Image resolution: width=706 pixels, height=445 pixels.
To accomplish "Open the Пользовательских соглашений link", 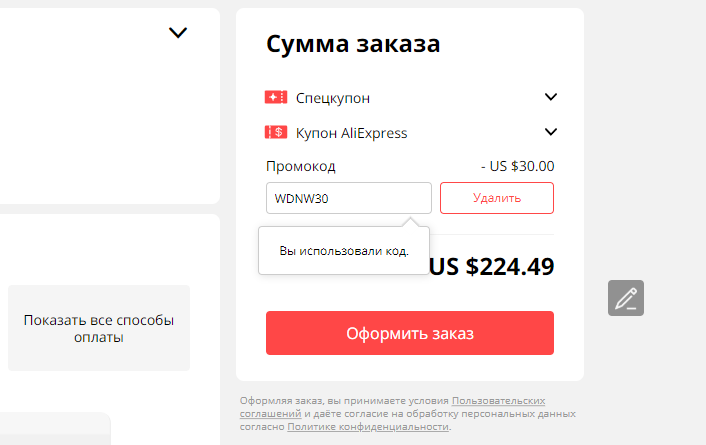I will [x=498, y=400].
